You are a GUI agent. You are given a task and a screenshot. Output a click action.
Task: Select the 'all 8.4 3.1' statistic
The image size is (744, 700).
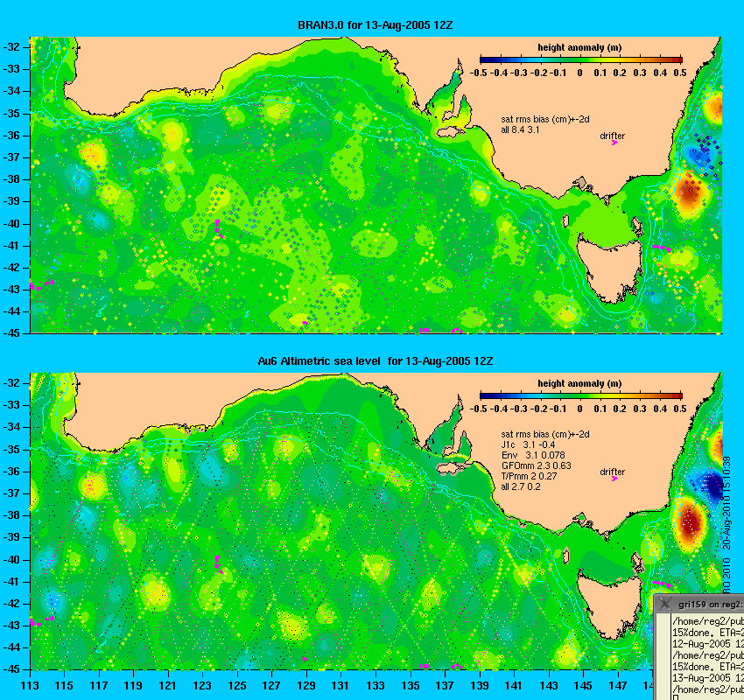coord(520,129)
